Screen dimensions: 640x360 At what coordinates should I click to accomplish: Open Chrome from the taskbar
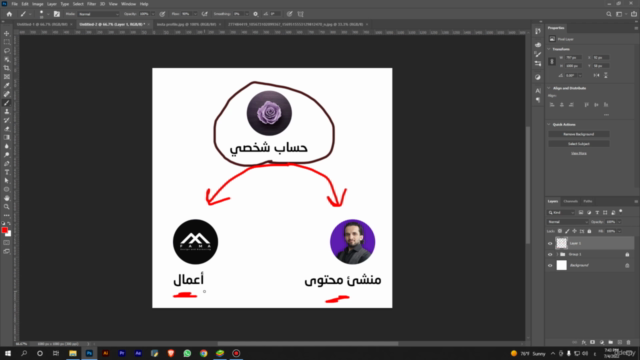pos(203,353)
